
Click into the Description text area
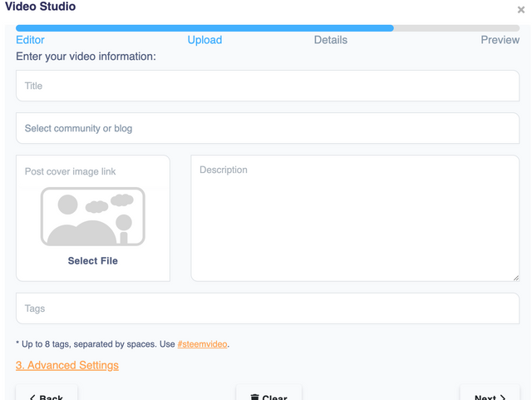tap(355, 218)
